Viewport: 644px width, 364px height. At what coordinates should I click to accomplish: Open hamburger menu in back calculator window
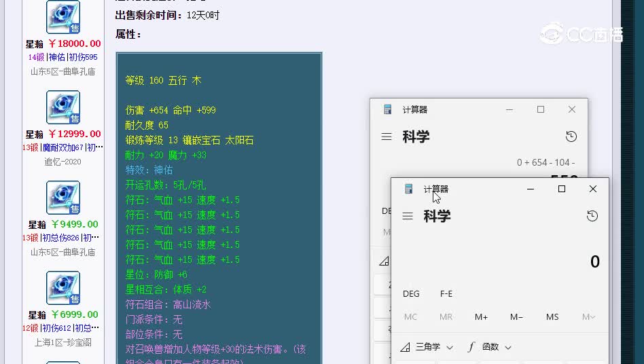pyautogui.click(x=387, y=136)
